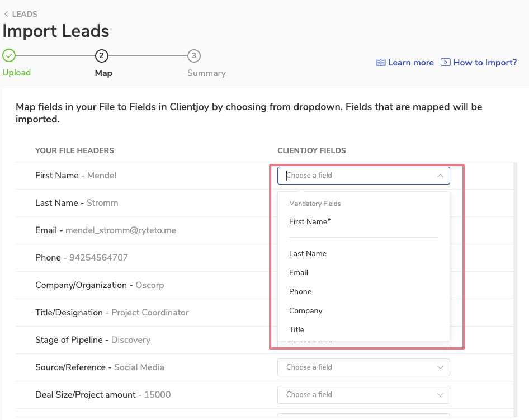Click the step 2 Map circle icon
This screenshot has height=420, width=529.
(x=101, y=55)
